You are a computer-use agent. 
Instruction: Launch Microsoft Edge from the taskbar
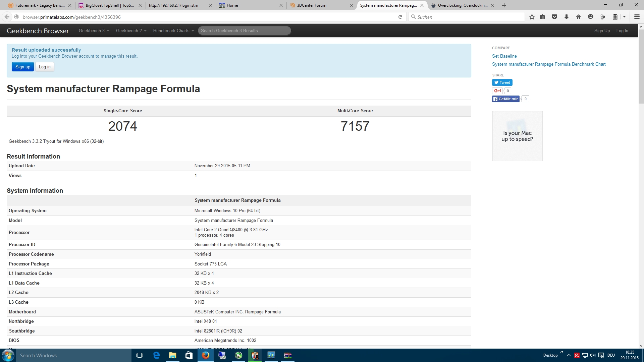pos(156,355)
